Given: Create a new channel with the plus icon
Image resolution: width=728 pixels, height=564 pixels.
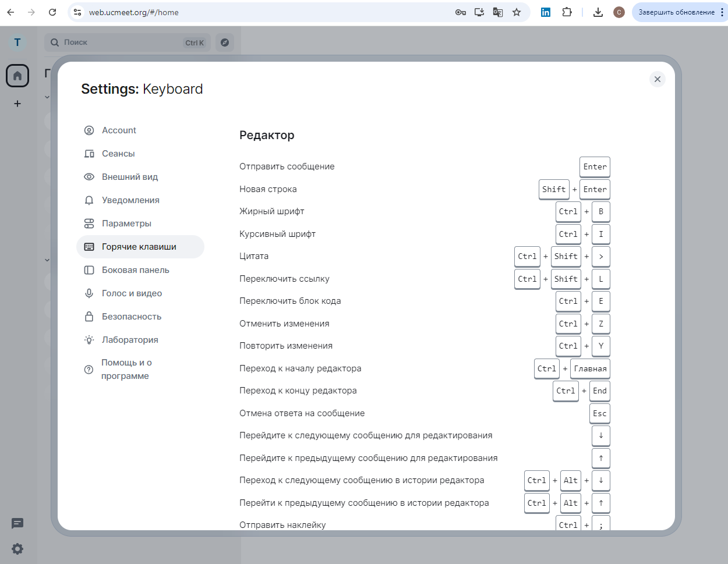Looking at the screenshot, I should click(x=17, y=104).
